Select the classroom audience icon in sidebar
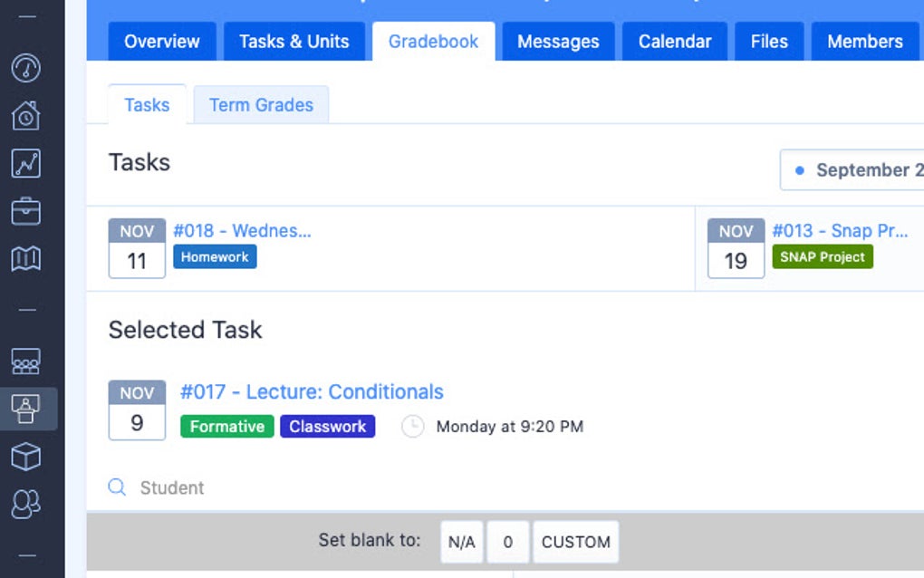 27,361
